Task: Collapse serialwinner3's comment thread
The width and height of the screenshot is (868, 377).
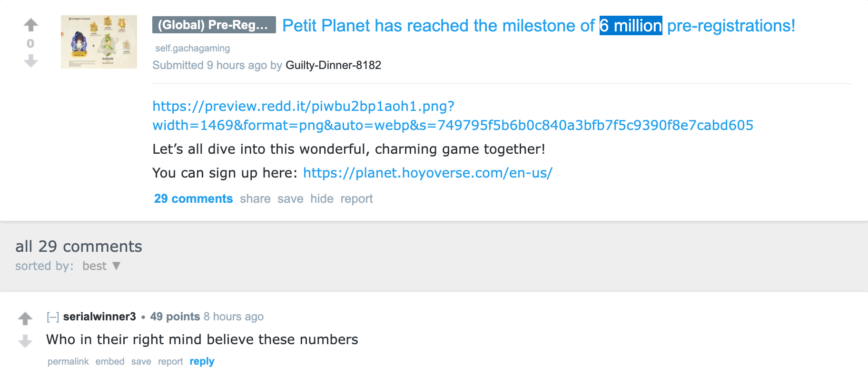Action: 53,317
